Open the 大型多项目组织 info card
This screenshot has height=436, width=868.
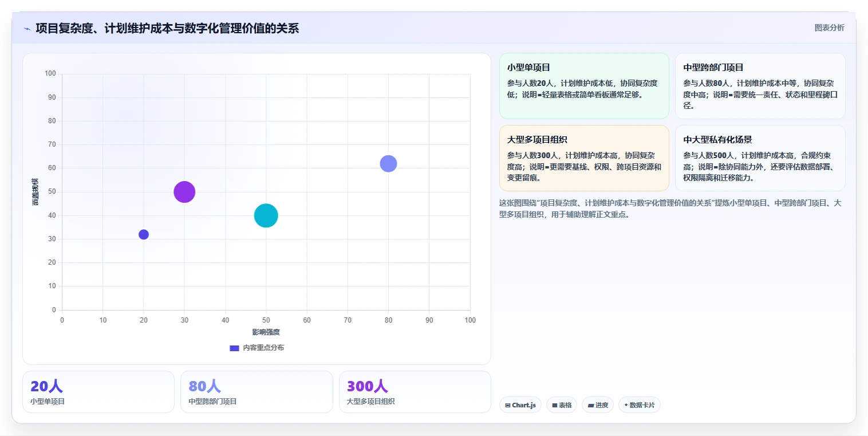pyautogui.click(x=584, y=158)
